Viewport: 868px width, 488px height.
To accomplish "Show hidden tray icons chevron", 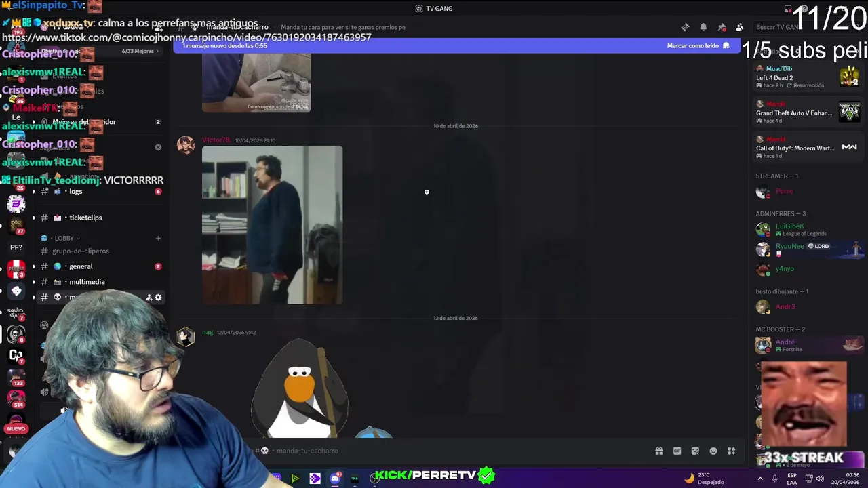I will (760, 479).
